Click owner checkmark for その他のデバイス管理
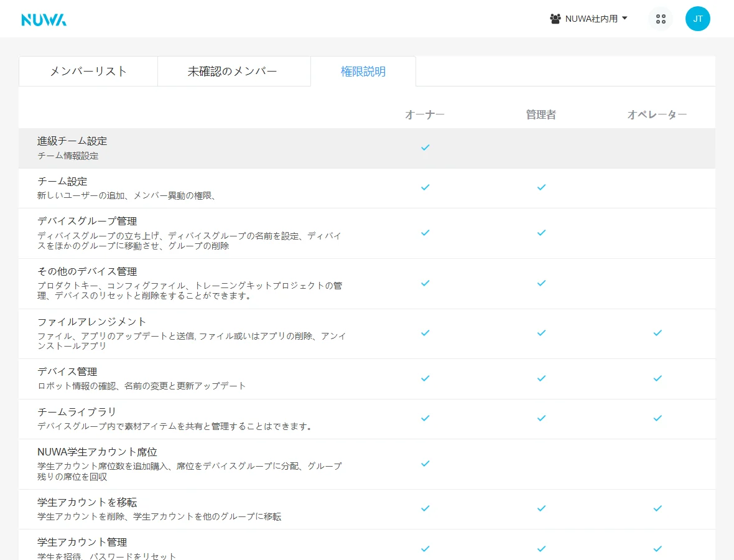This screenshot has height=560, width=734. click(x=425, y=283)
